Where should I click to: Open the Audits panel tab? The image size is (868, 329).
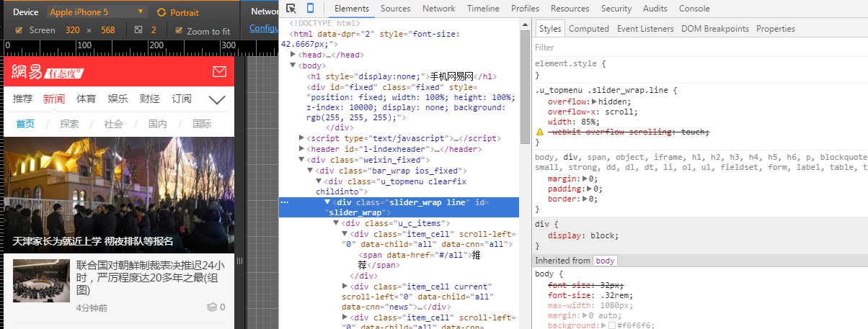click(x=655, y=9)
